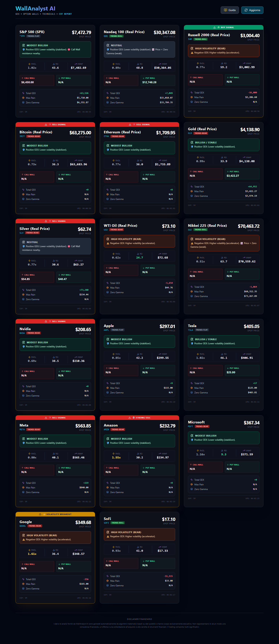Click the RSI bars icon in Microsoft card
Screen dimensions: 279x644
coord(222,450)
